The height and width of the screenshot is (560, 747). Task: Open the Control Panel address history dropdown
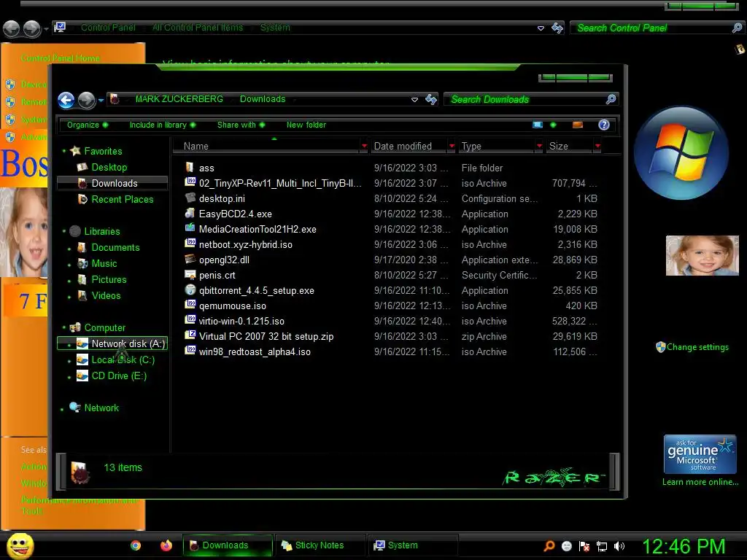541,28
